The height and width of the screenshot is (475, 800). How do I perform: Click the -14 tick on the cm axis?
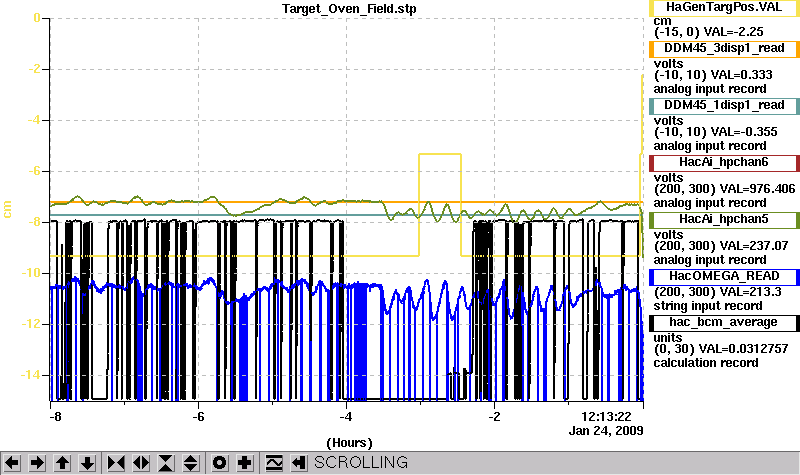(30, 375)
